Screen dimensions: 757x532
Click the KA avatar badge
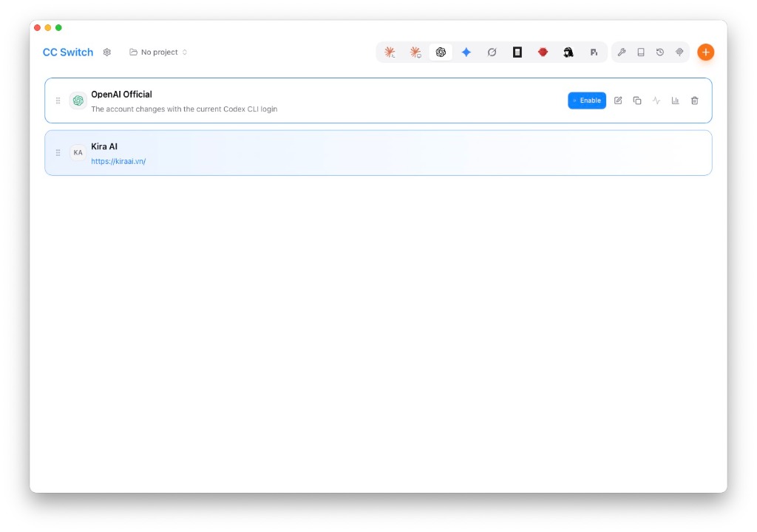(78, 152)
